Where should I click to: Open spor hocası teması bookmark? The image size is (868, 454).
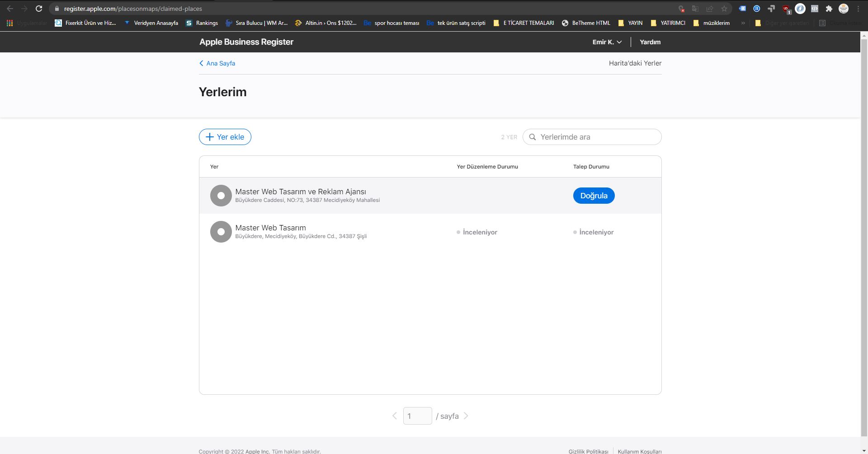click(x=392, y=23)
